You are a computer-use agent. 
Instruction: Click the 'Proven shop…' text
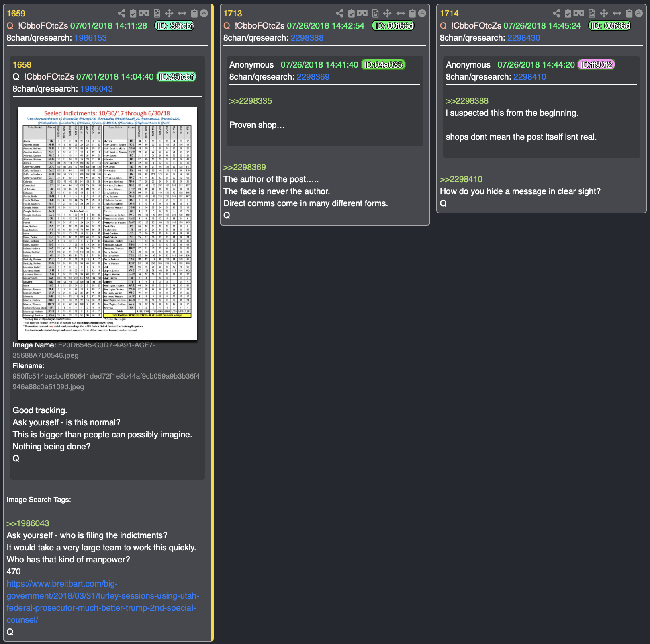pyautogui.click(x=257, y=125)
